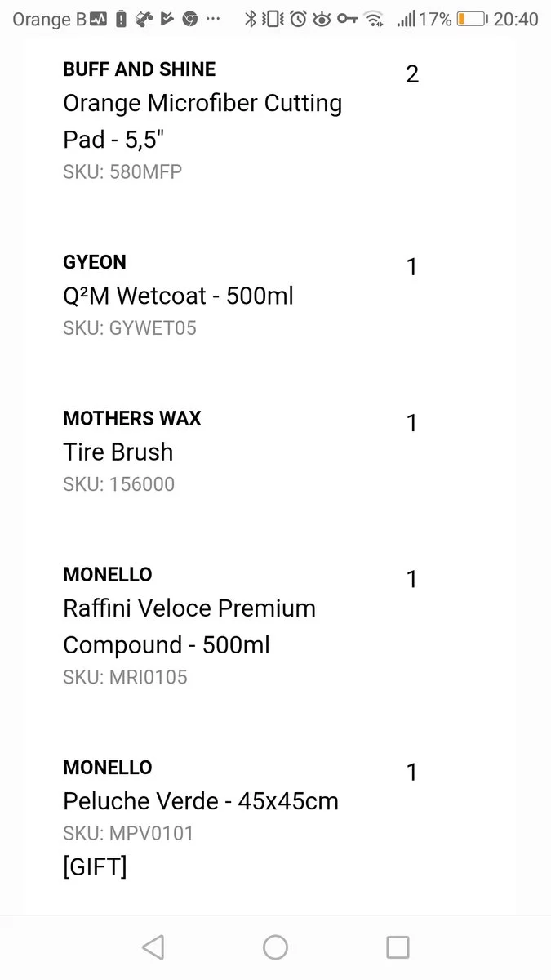The image size is (551, 980).
Task: Tap the vibrate mode status icon
Action: coord(274,19)
